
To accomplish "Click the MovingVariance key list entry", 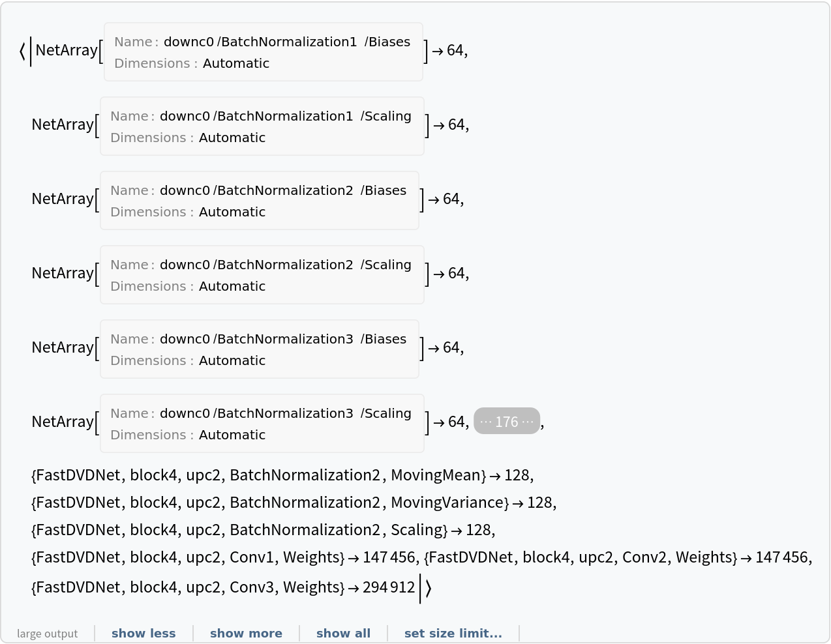I will 270,503.
